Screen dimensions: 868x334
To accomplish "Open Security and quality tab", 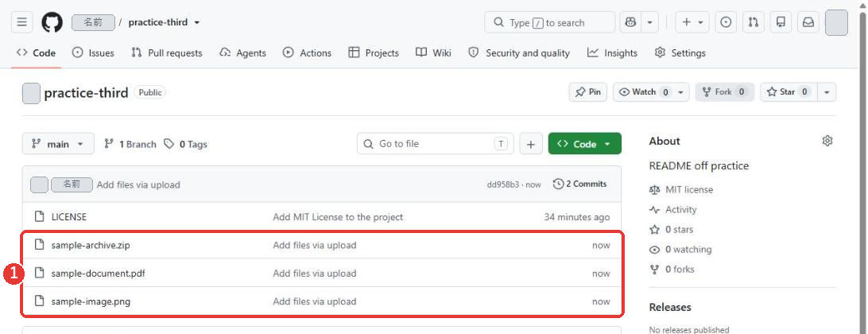I will point(519,52).
